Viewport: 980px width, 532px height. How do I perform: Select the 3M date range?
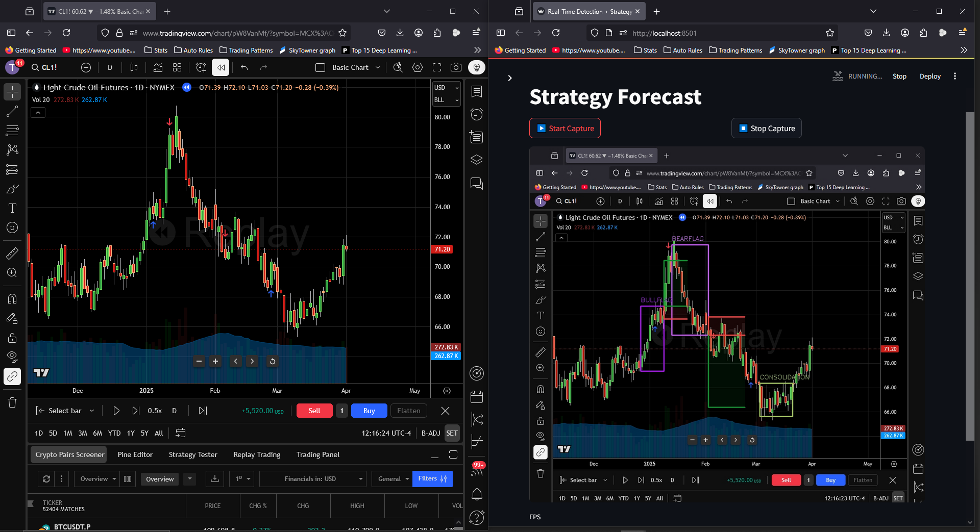[83, 433]
